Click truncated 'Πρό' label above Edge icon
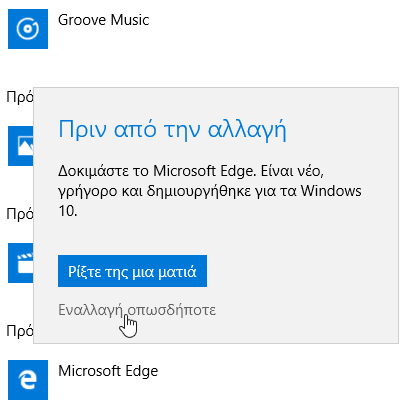This screenshot has height=407, width=408. (20, 331)
